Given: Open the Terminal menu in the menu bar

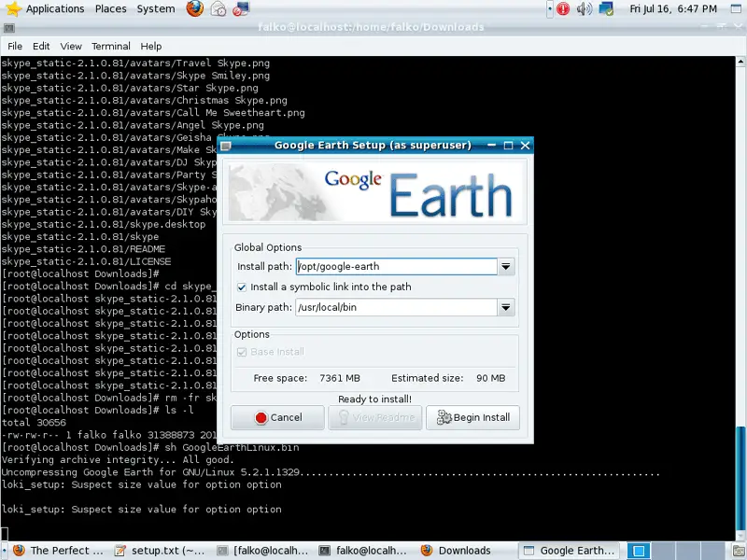Looking at the screenshot, I should tap(111, 46).
